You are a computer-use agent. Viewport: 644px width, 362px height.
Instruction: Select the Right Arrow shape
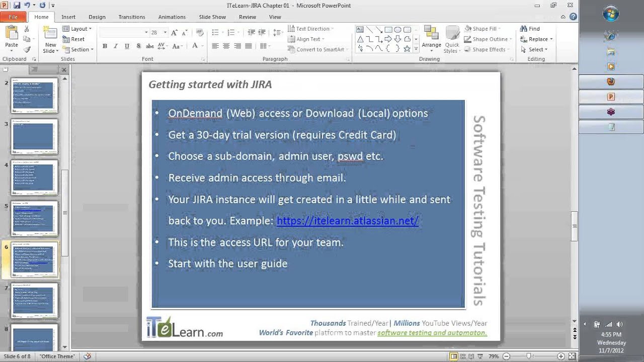[x=388, y=39]
